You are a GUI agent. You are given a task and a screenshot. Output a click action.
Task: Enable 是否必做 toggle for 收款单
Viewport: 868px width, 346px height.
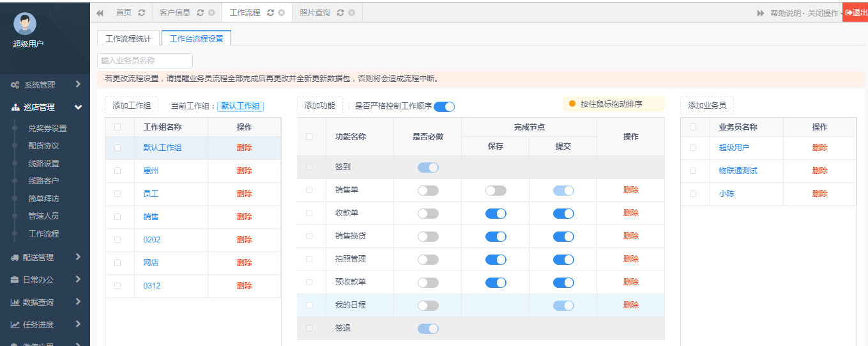coord(428,213)
